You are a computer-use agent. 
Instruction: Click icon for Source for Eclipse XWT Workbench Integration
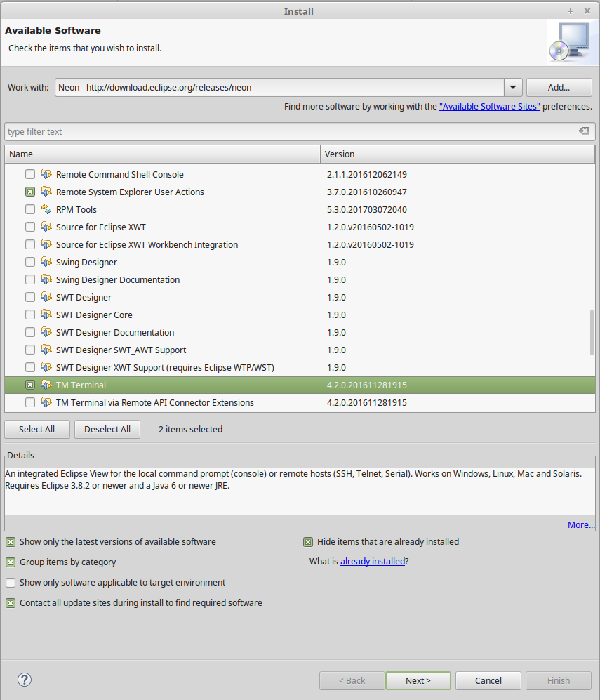(x=46, y=244)
